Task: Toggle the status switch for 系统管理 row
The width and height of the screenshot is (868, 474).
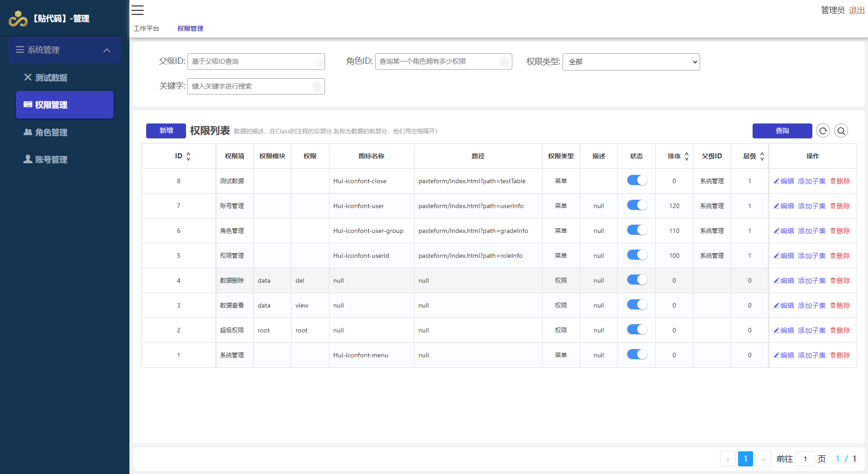Action: (x=636, y=355)
